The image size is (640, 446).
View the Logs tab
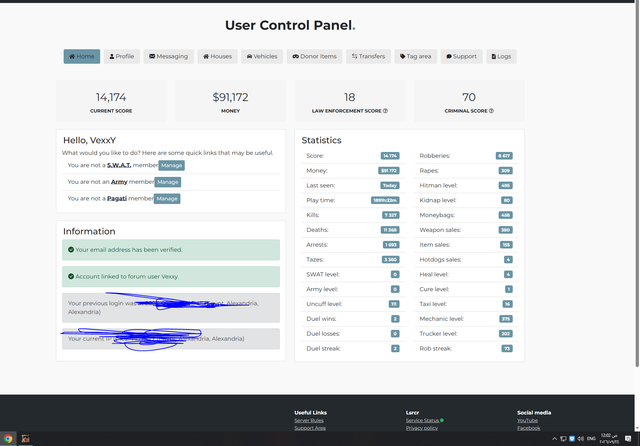(501, 56)
